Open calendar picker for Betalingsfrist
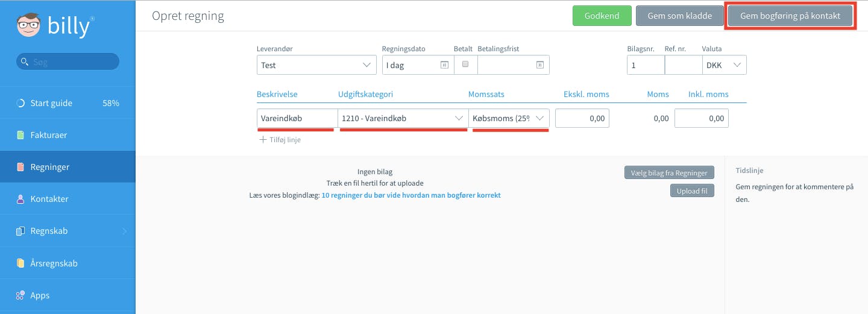868x314 pixels. coord(540,65)
